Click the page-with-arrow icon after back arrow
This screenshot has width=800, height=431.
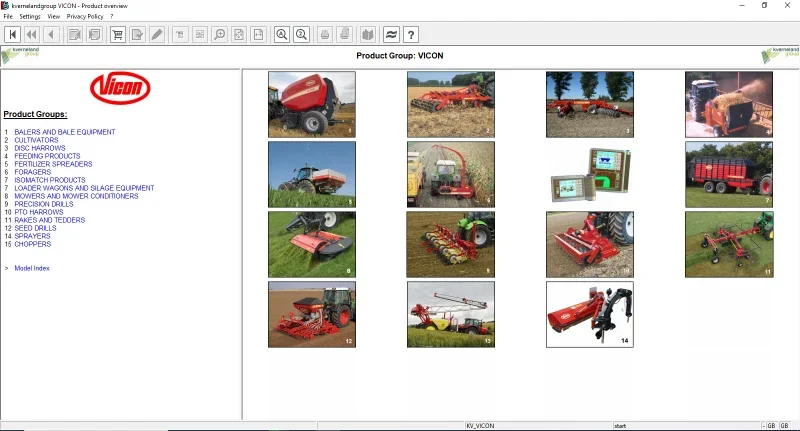coord(75,35)
